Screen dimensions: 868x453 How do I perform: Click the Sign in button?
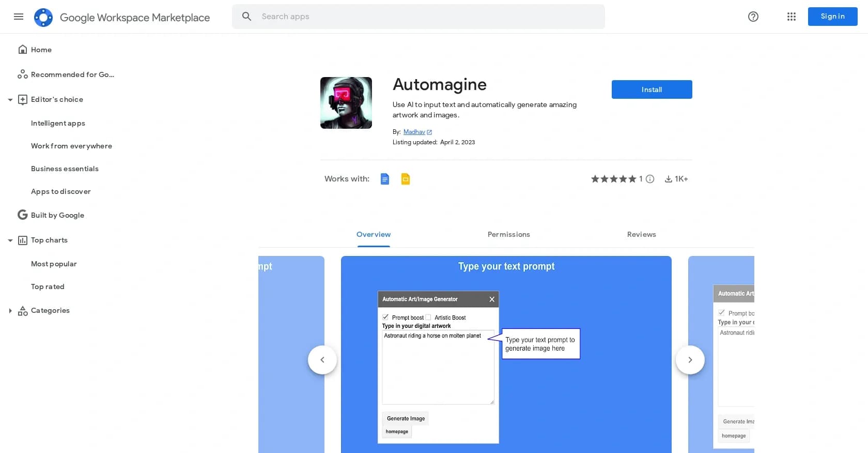click(x=833, y=17)
